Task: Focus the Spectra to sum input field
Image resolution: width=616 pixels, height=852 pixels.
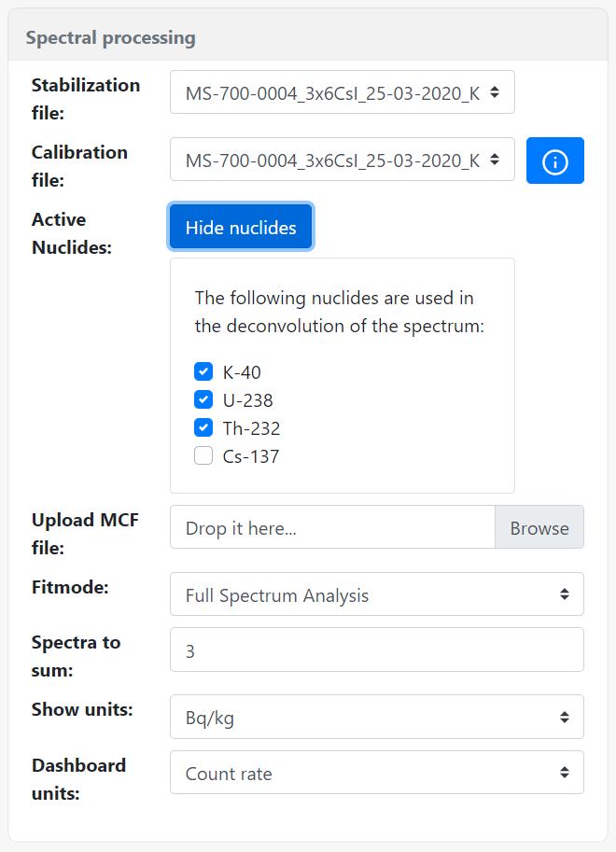Action: (376, 649)
